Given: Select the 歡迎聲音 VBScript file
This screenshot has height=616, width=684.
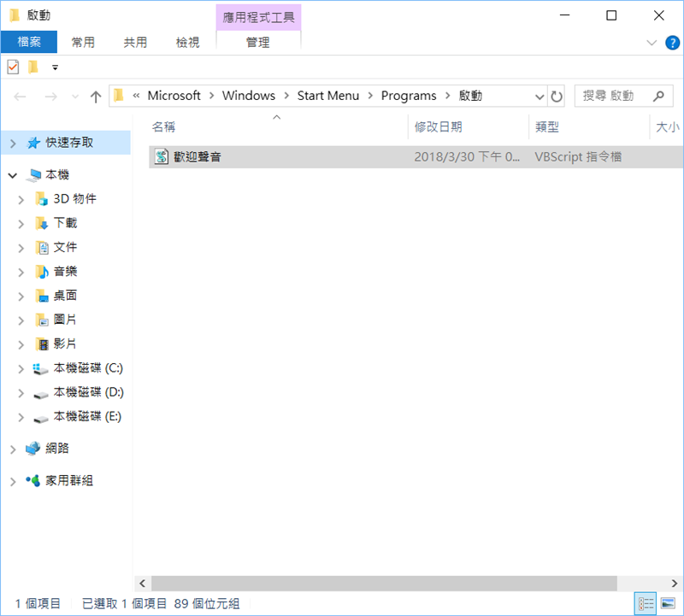Looking at the screenshot, I should coord(197,157).
